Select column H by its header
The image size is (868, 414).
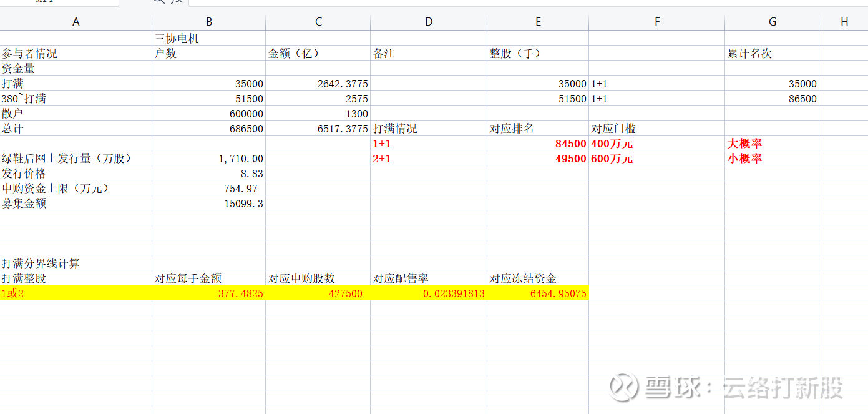click(x=844, y=22)
